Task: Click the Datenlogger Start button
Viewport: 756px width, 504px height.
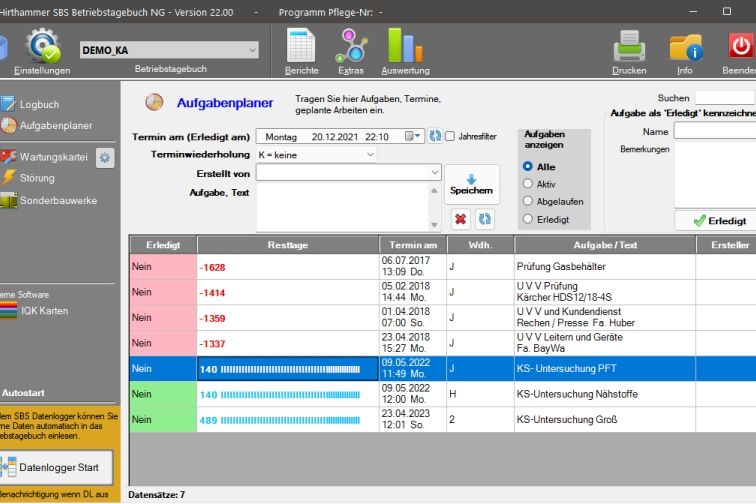Action: [x=58, y=467]
